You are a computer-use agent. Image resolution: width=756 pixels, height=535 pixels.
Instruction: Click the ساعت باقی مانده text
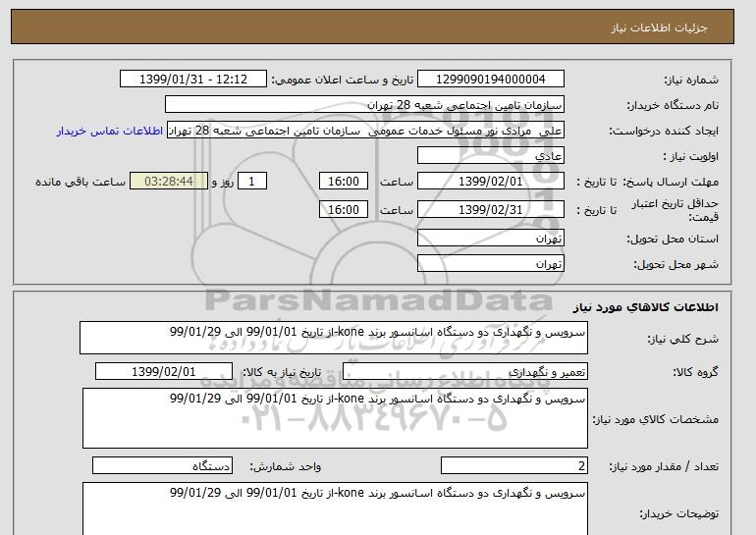coord(81,182)
